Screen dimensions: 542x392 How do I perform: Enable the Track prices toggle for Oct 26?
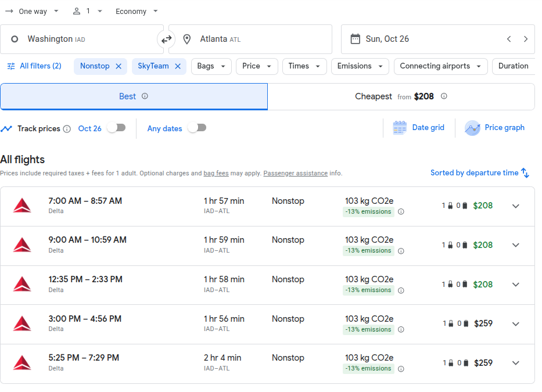(116, 128)
